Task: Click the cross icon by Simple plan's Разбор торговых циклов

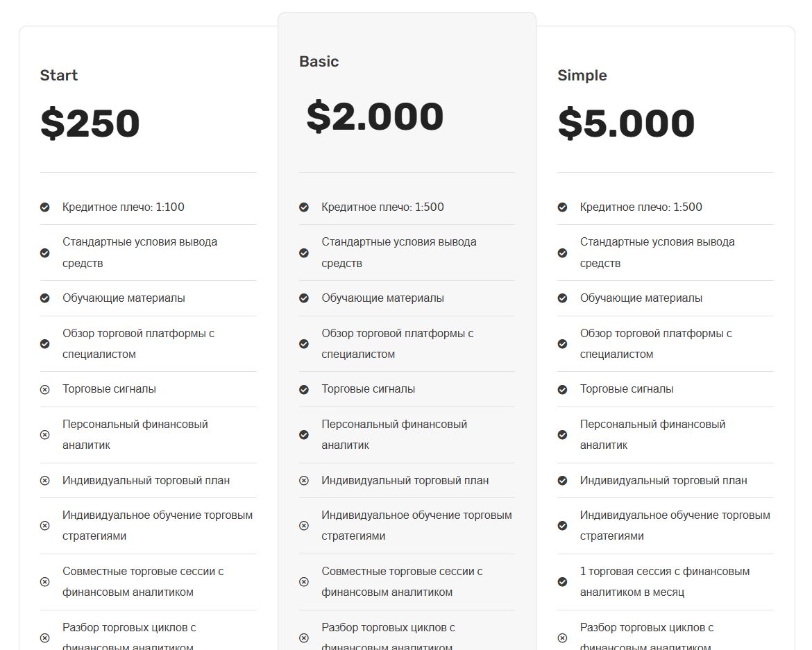Action: point(562,638)
